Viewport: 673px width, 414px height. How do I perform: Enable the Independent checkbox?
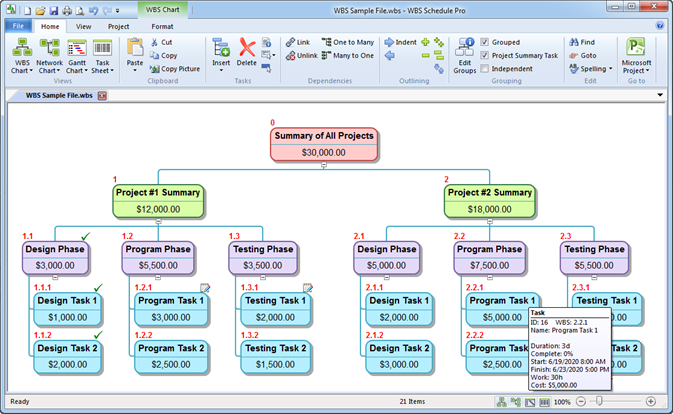[x=485, y=69]
